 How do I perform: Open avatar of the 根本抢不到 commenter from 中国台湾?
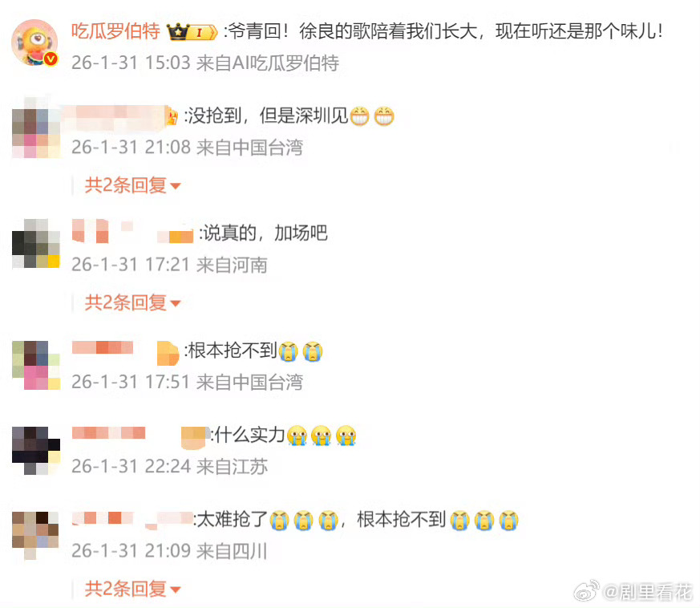point(36,366)
